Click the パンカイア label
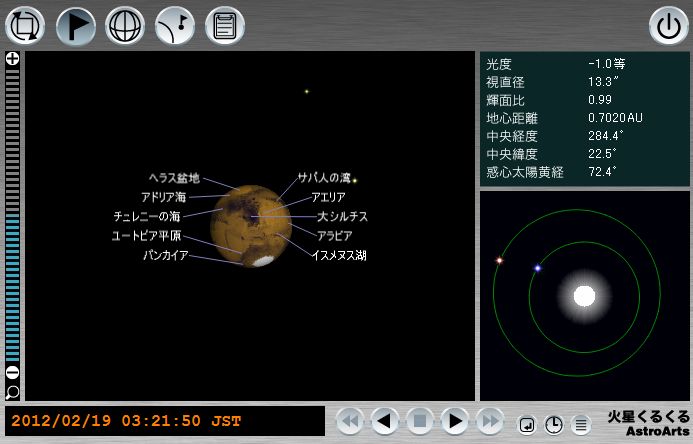Viewport: 693px width, 444px height. pyautogui.click(x=166, y=255)
